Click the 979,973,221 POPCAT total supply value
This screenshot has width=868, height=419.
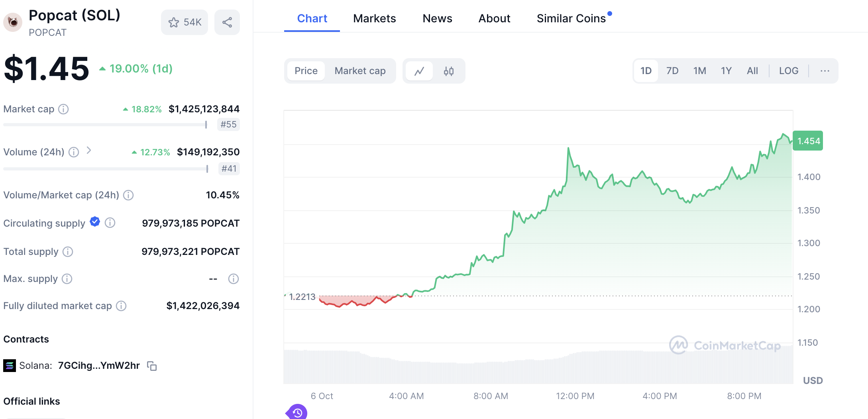(190, 252)
